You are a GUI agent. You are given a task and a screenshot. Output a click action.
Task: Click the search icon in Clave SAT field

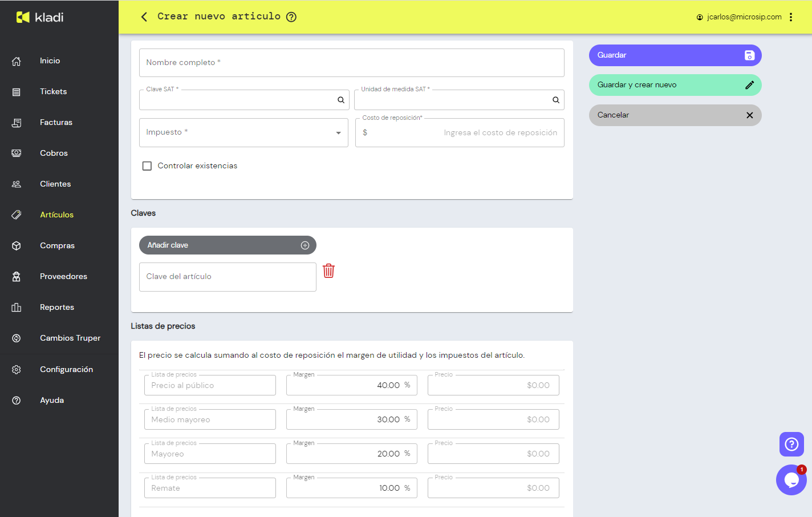tap(340, 100)
